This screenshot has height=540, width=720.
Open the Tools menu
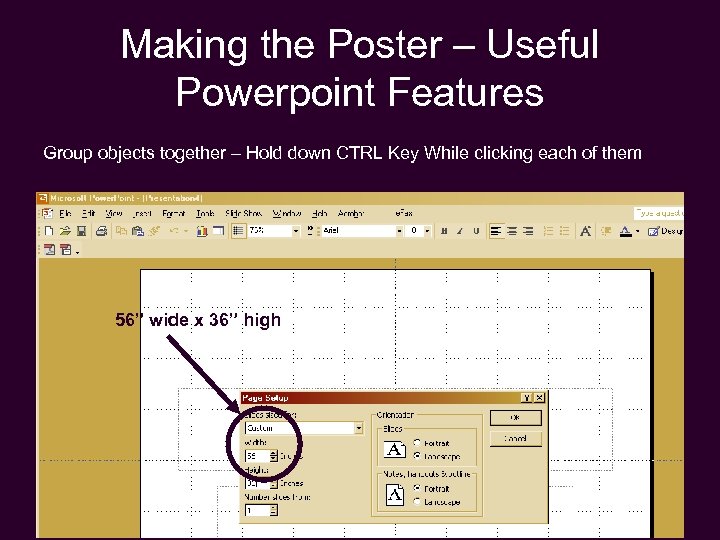point(205,214)
